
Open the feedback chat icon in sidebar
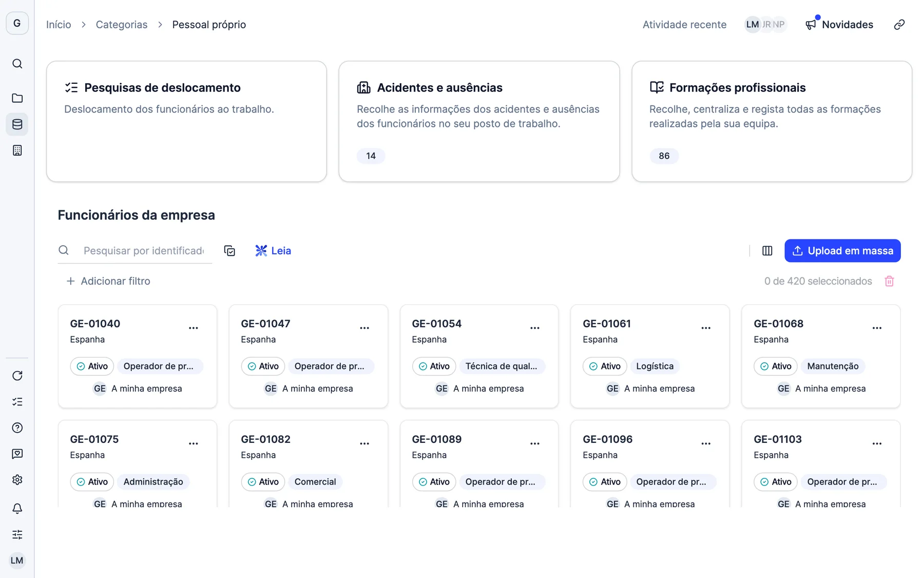[x=17, y=454]
